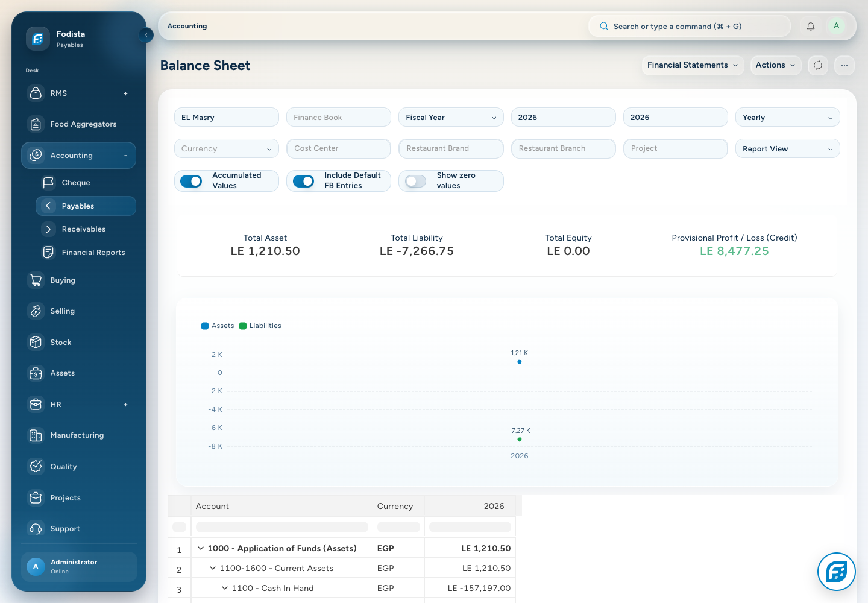Refresh the Balance Sheet report
The height and width of the screenshot is (603, 868).
818,65
